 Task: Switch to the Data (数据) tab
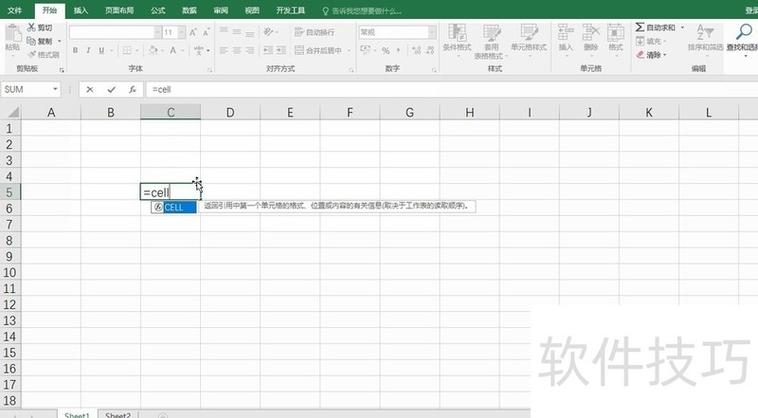[x=190, y=10]
